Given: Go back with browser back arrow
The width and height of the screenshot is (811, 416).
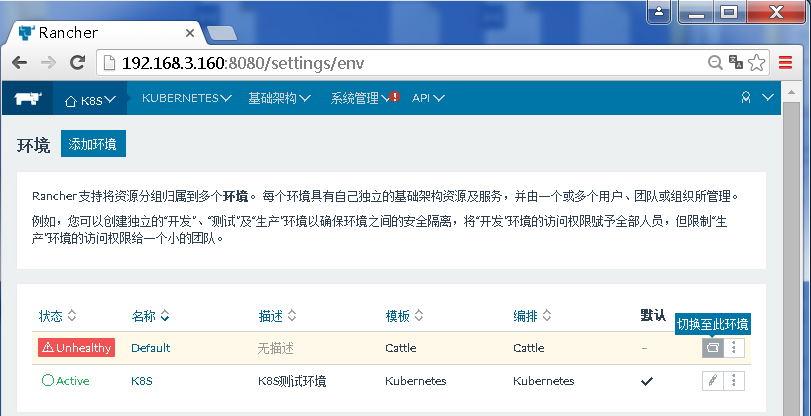Looking at the screenshot, I should [x=19, y=63].
